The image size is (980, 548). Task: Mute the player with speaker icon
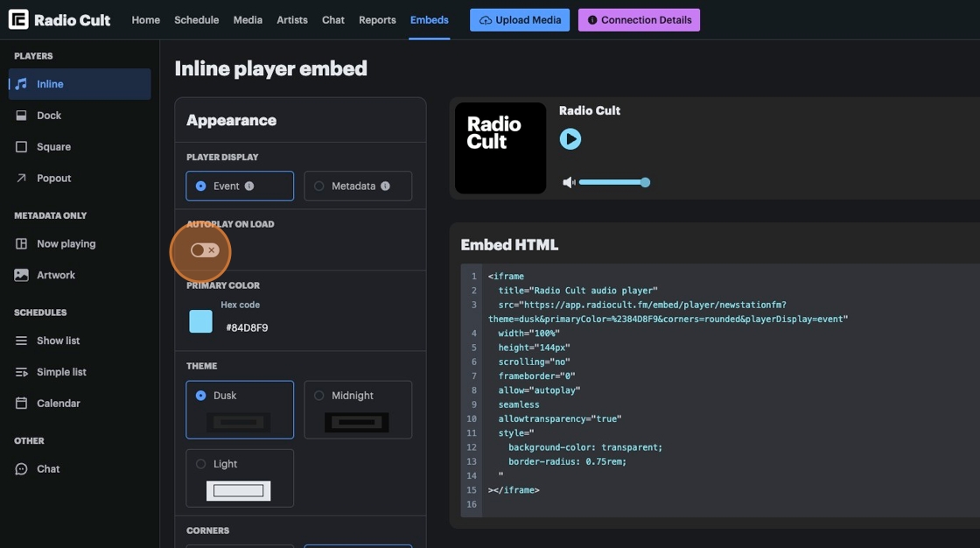pos(569,182)
